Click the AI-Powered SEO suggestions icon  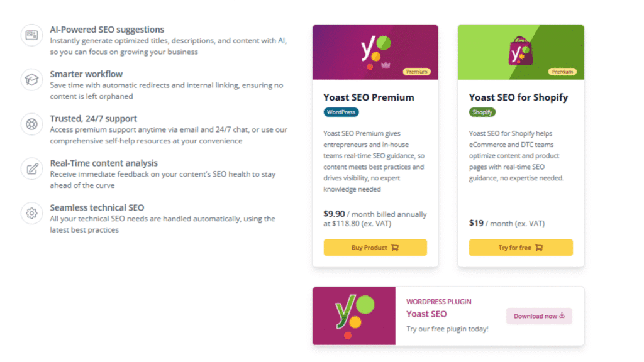(x=31, y=35)
